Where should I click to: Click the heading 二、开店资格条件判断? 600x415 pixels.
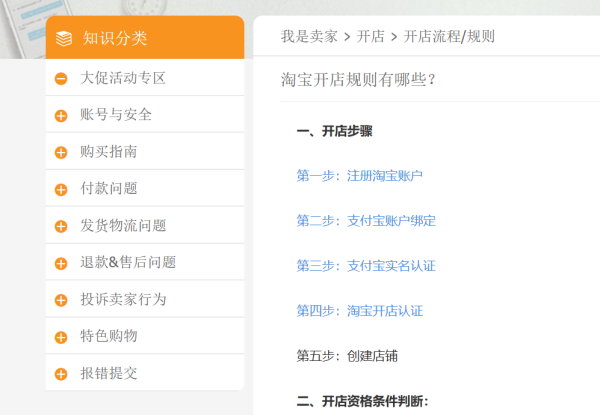pyautogui.click(x=362, y=401)
